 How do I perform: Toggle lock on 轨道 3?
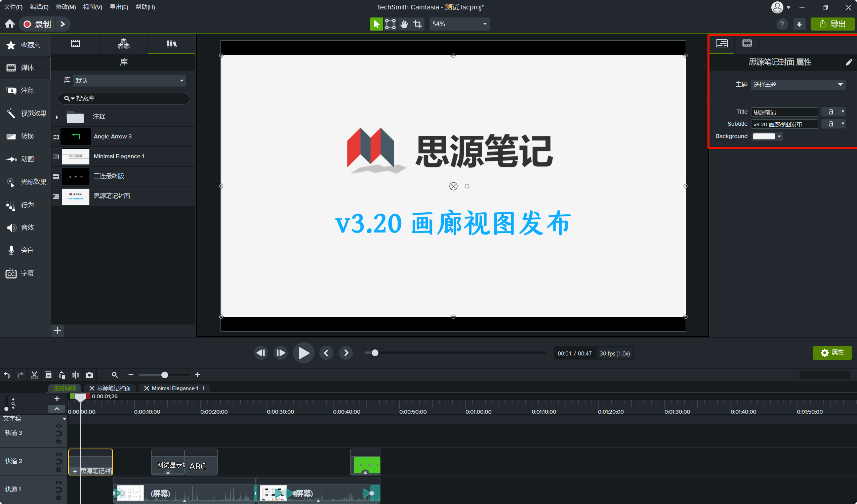(58, 441)
